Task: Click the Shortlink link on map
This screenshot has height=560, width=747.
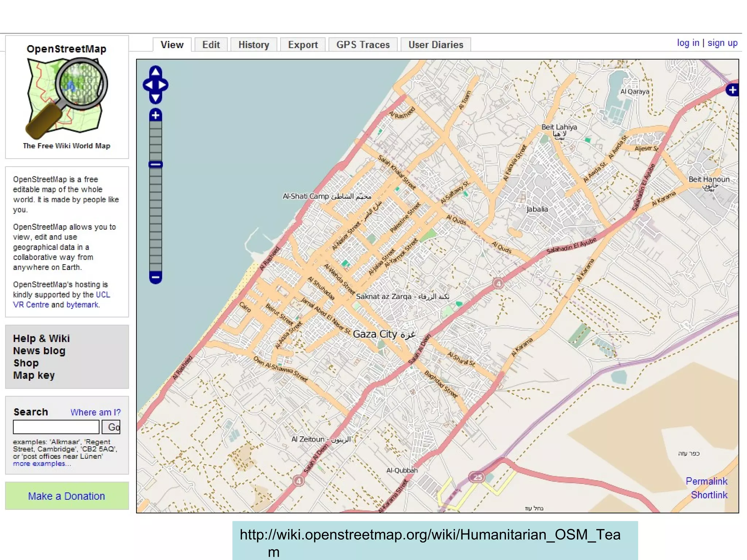Action: 709,495
